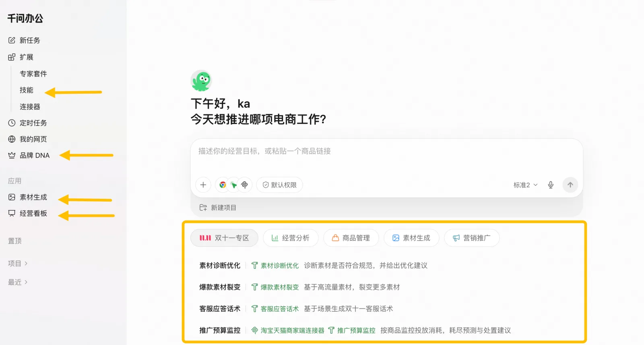Click the picture icon on 素材生成 tab
Screen dimensions: 644x345
[396, 238]
